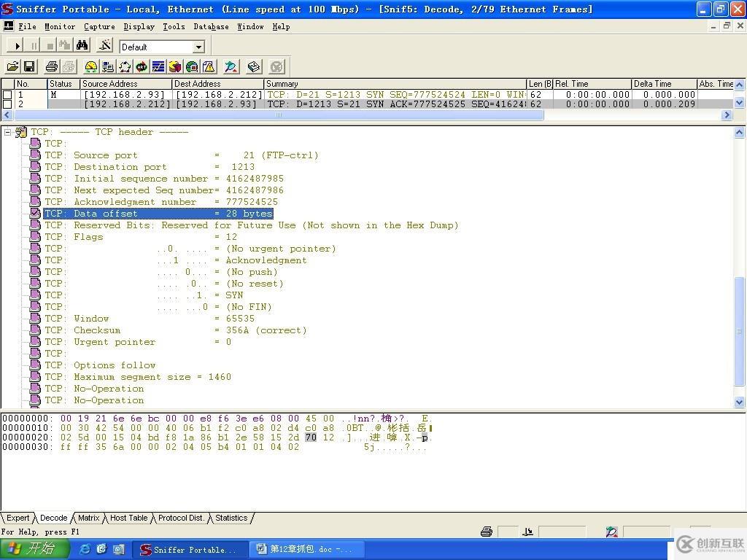Select the TCP Source port row
This screenshot has width=747, height=560.
(182, 155)
